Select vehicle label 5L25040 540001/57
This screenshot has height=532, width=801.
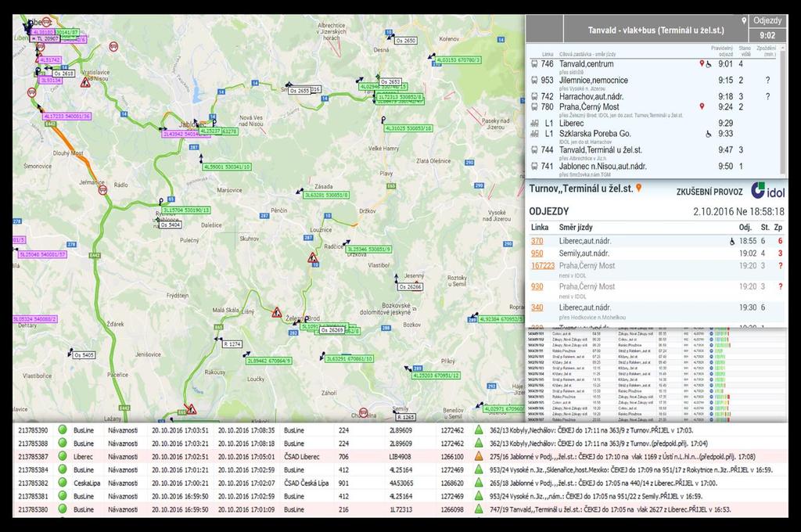pyautogui.click(x=42, y=254)
